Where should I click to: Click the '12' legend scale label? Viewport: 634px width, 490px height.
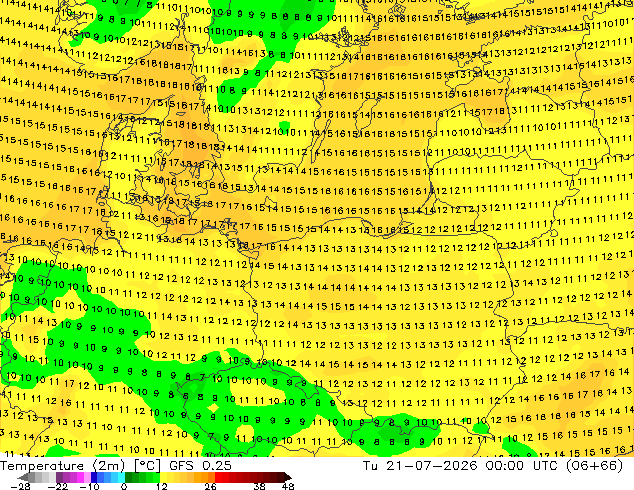pyautogui.click(x=162, y=486)
